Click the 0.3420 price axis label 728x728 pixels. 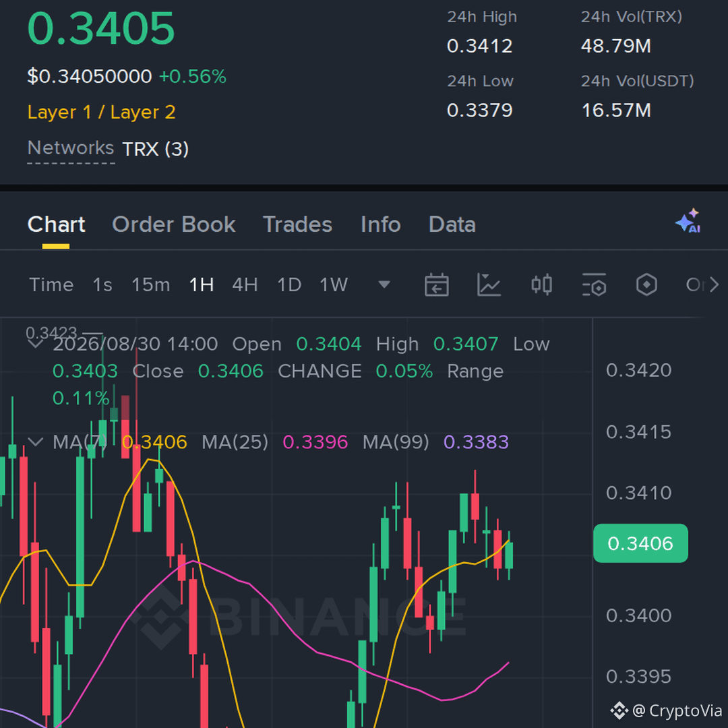click(638, 371)
